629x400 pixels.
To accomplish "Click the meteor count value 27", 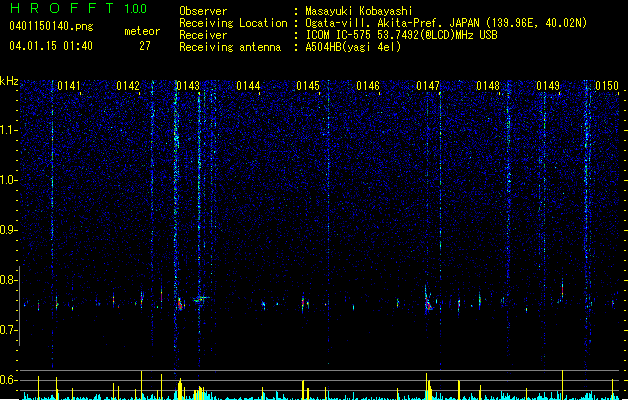I will (x=145, y=46).
